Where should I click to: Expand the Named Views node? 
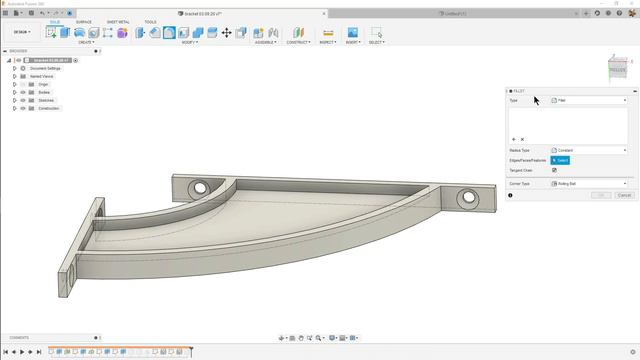(15, 76)
